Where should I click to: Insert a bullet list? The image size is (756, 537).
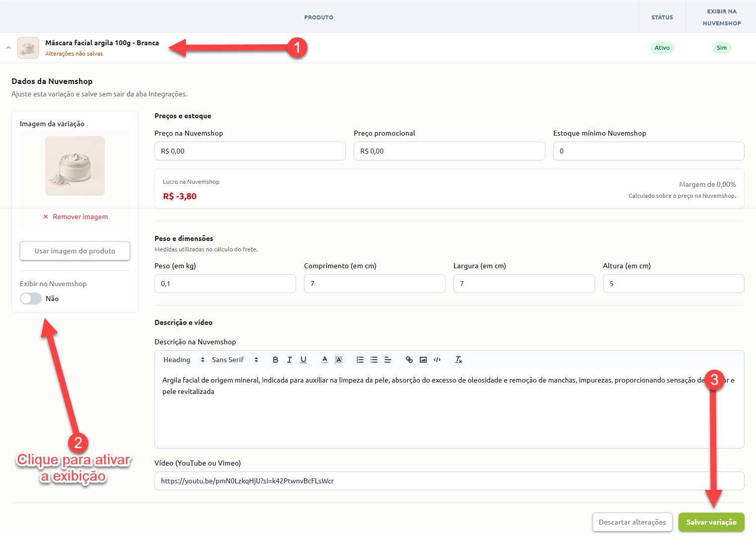click(x=374, y=360)
